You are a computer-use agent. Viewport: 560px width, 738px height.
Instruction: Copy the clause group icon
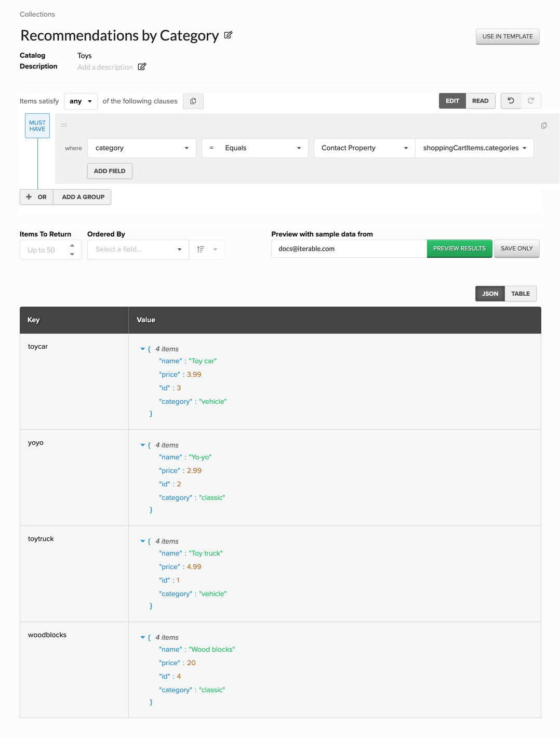(x=544, y=126)
